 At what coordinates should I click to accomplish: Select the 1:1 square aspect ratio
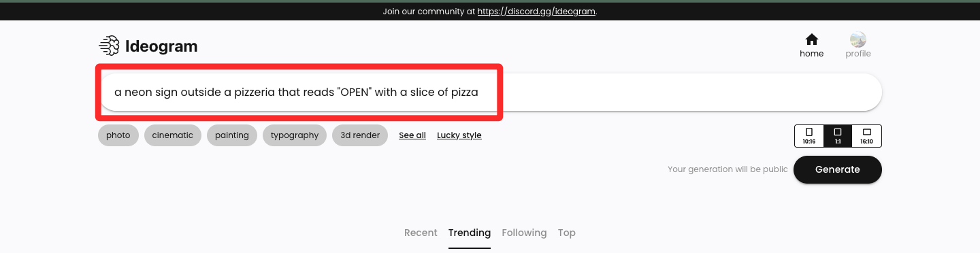(838, 136)
